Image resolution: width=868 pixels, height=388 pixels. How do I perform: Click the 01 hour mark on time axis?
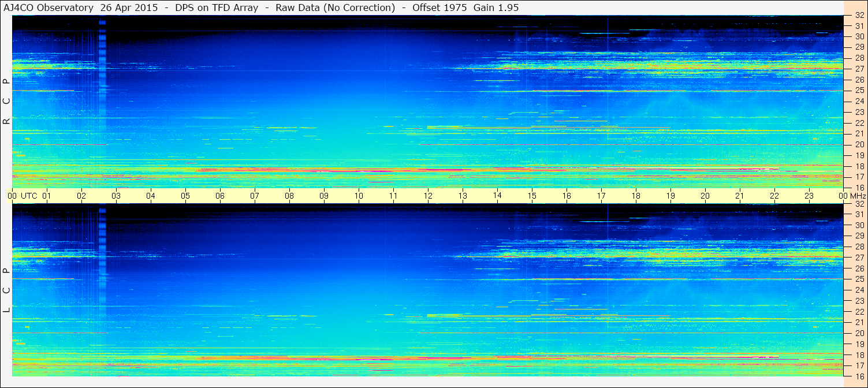tap(47, 196)
